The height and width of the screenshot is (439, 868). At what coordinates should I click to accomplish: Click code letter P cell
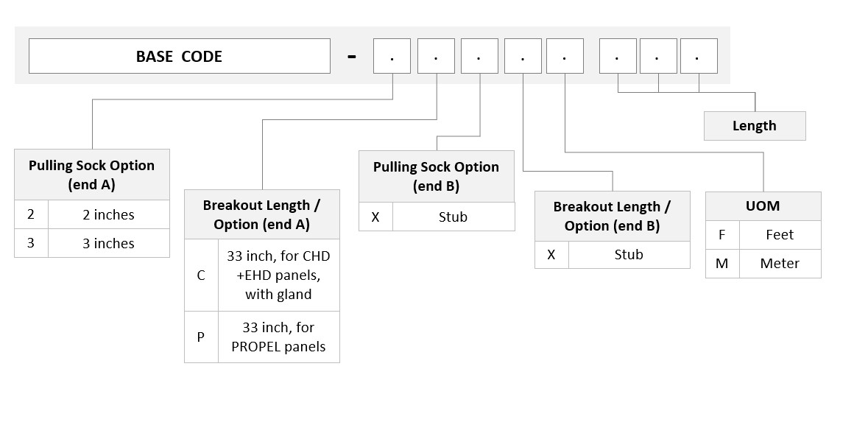tap(201, 337)
